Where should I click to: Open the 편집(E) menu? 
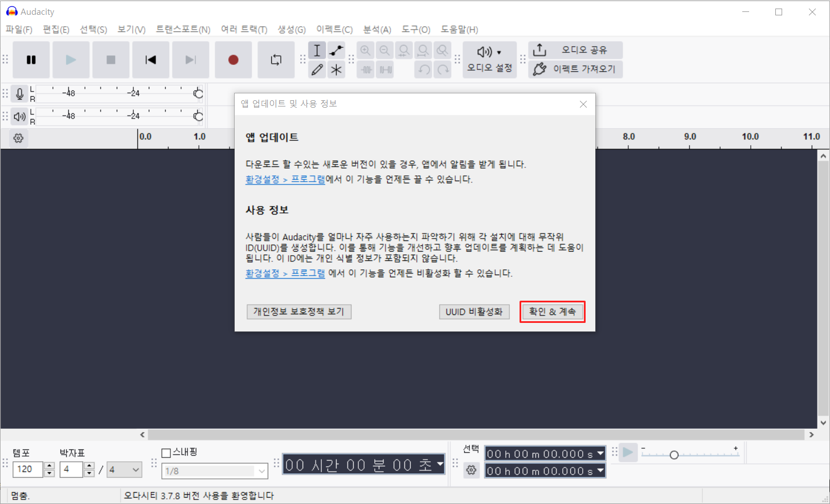(56, 30)
